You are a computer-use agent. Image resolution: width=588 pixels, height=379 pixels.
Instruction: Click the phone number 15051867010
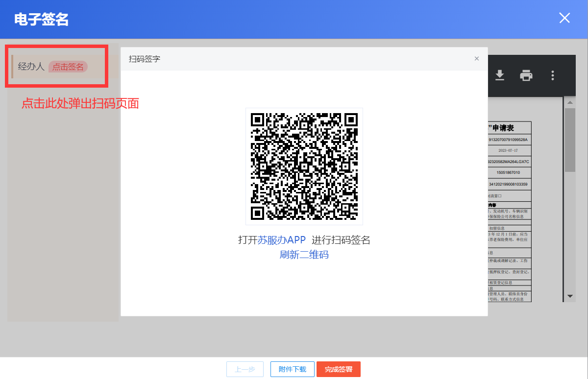[508, 173]
